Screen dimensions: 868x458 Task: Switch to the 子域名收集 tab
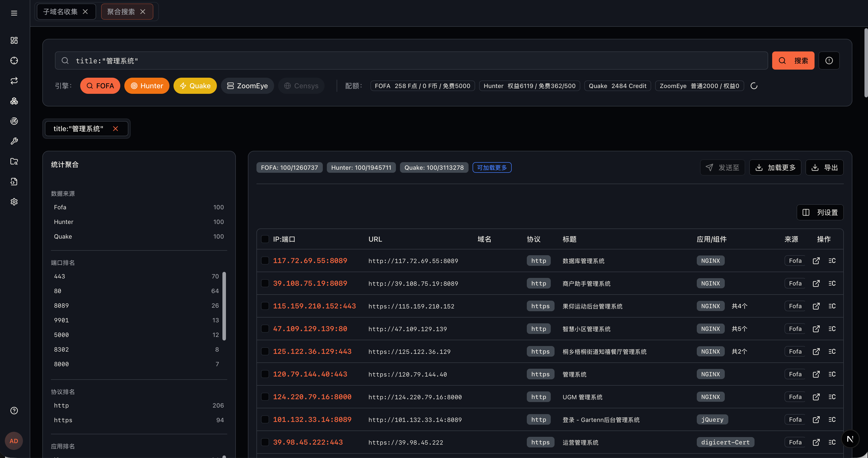(60, 12)
